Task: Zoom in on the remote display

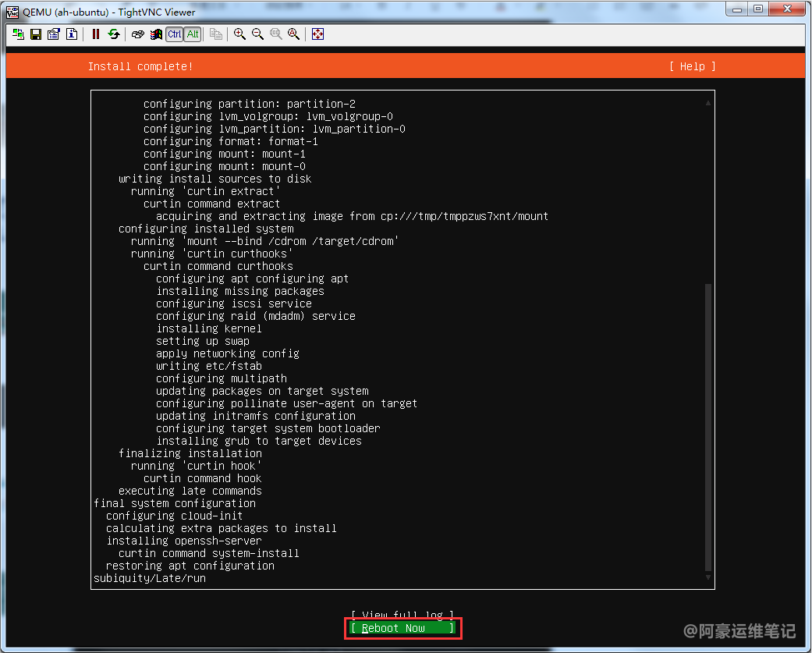Action: [239, 34]
